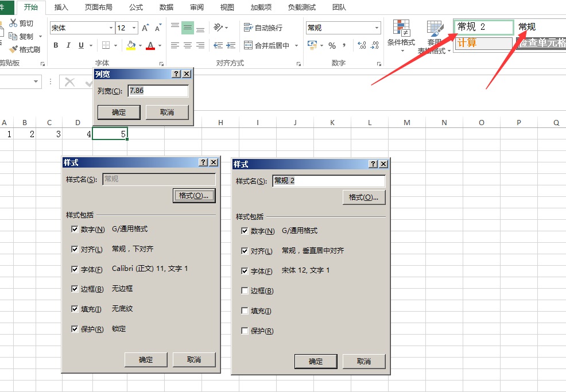Click 格式(O)... button in 常规 2 dialog

coord(364,197)
